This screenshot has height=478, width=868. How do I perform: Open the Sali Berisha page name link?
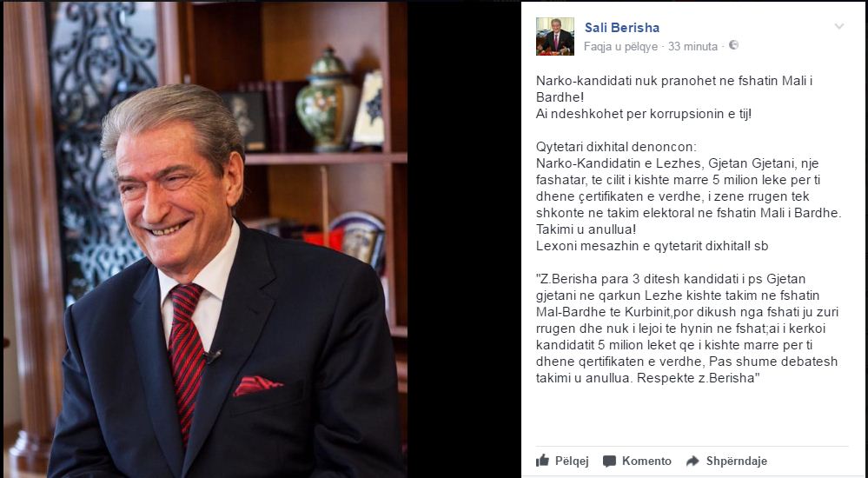[621, 28]
